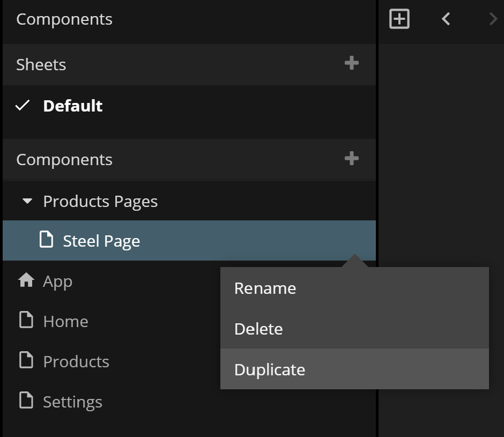Click the add-box icon in top toolbar
Screen dimensions: 504x437
(x=399, y=19)
